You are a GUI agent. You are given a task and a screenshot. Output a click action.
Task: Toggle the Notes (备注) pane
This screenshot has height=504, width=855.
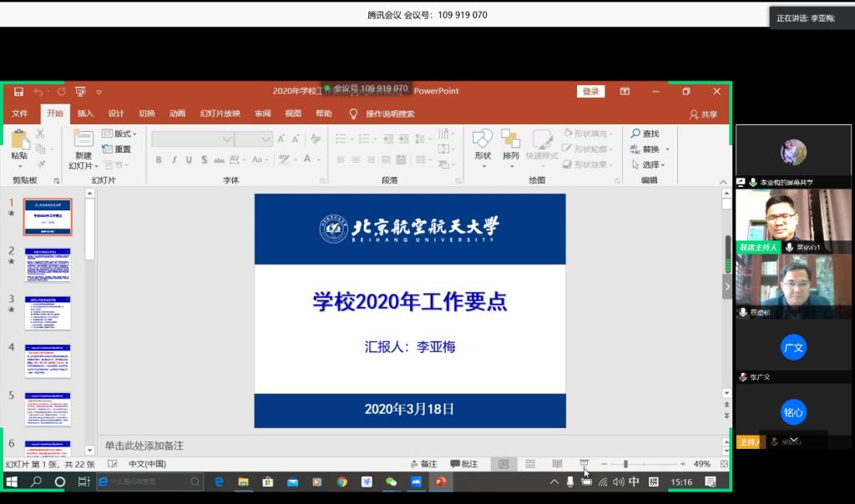click(x=423, y=464)
